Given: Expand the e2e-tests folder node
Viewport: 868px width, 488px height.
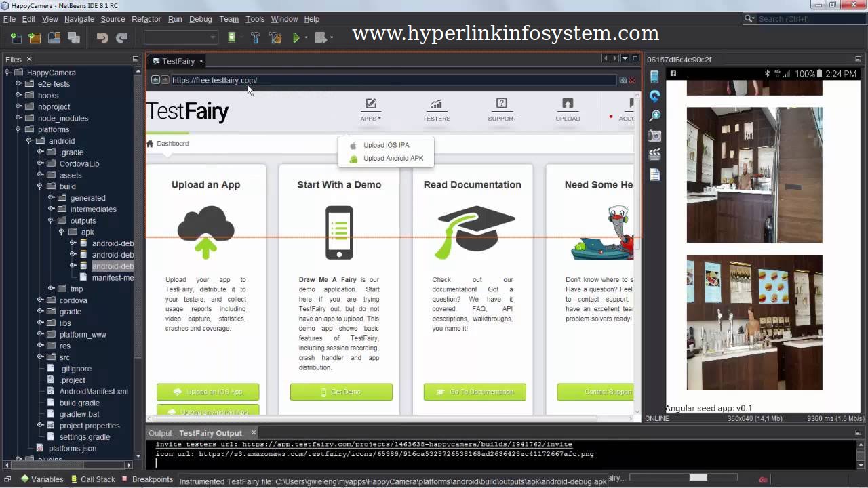Looking at the screenshot, I should [x=19, y=84].
